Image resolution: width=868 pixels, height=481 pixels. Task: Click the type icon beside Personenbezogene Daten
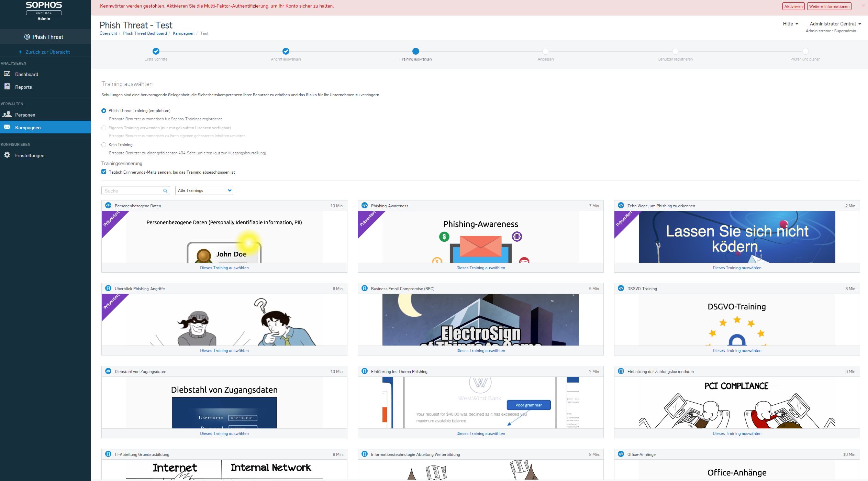[x=108, y=206]
